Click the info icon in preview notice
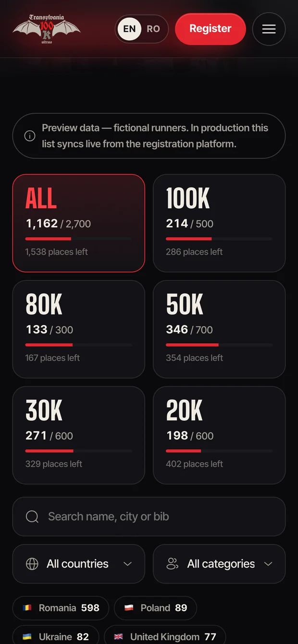298x644 pixels. pyautogui.click(x=30, y=136)
